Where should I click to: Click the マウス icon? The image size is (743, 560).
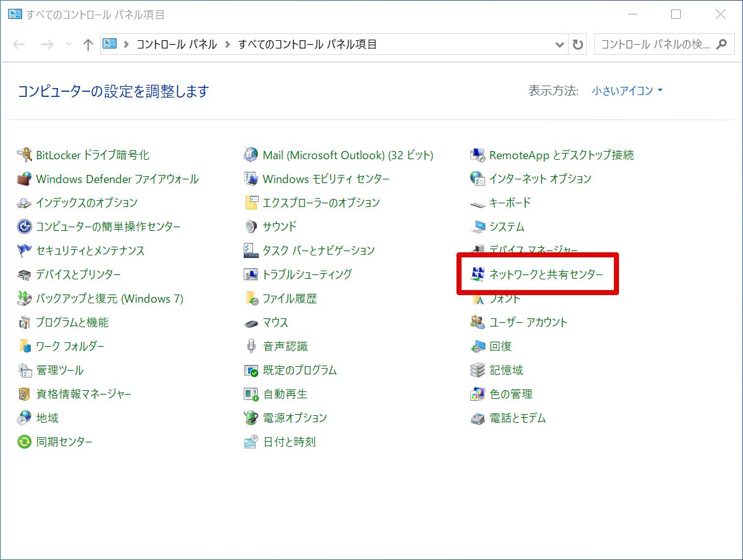(x=251, y=323)
